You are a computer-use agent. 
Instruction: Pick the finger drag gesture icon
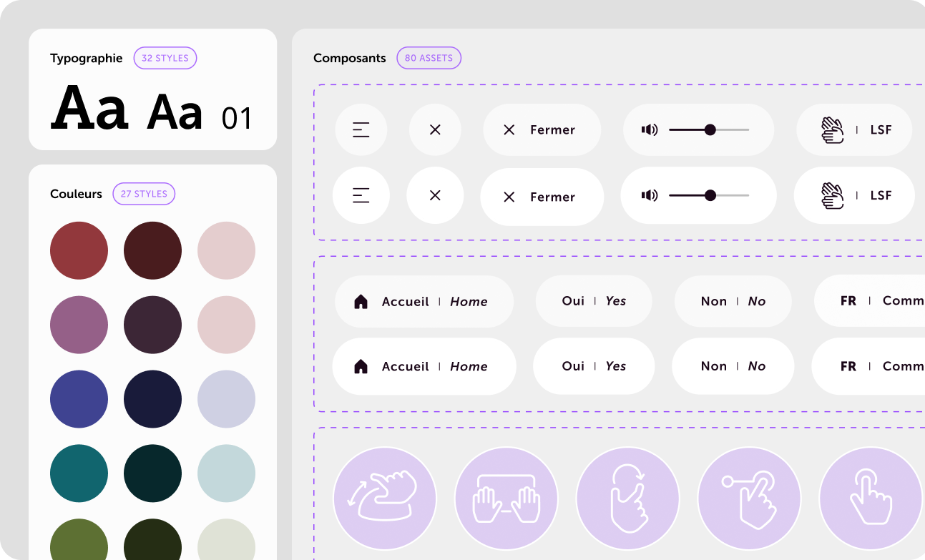(749, 498)
